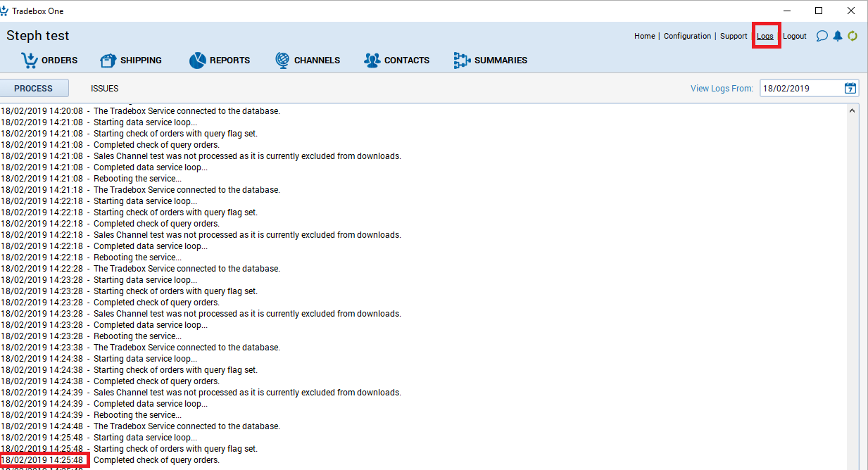Click the green refresh icon

853,36
